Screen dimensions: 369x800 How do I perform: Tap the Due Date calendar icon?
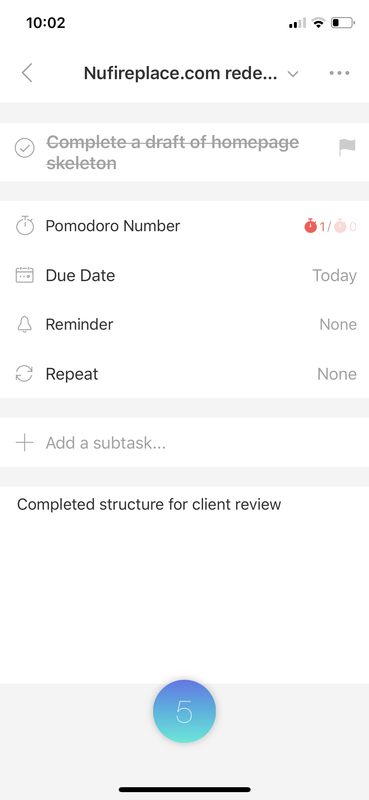point(24,276)
